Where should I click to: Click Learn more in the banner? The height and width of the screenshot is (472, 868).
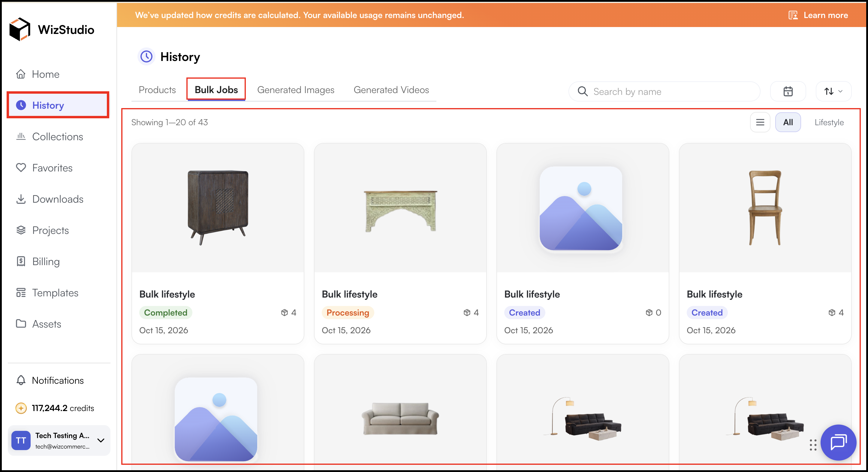click(x=818, y=15)
